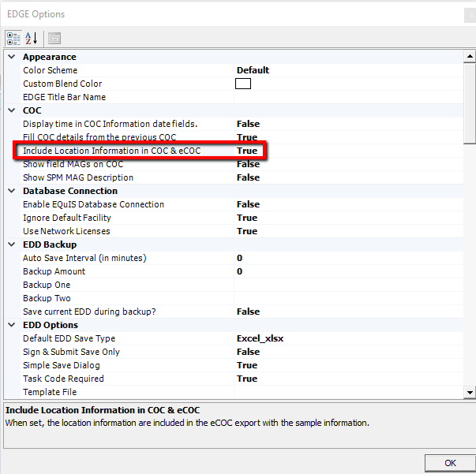Select the Use Network Licenses True value

(247, 231)
